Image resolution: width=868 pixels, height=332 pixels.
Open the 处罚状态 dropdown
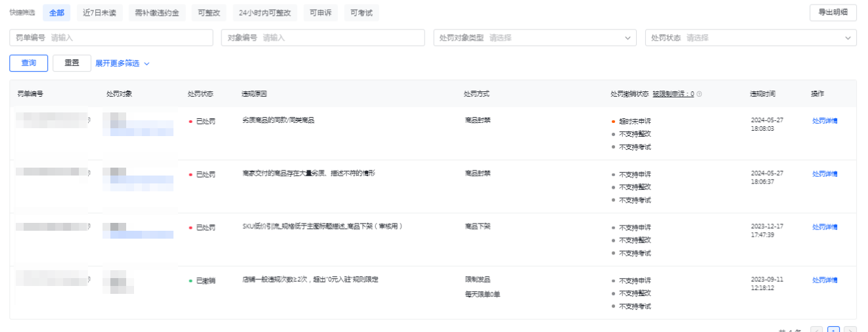(x=750, y=38)
